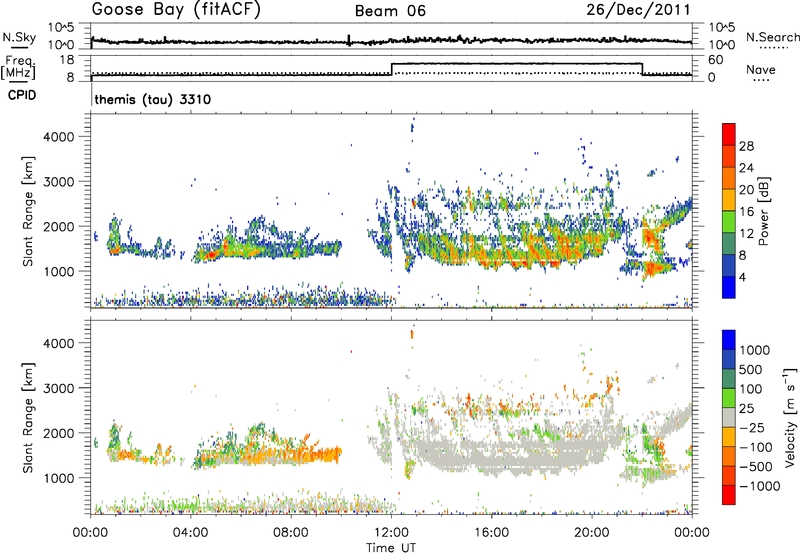This screenshot has width=800, height=554.
Task: Click the 'Freq. [MHz]' axis label
Action: tap(19, 67)
